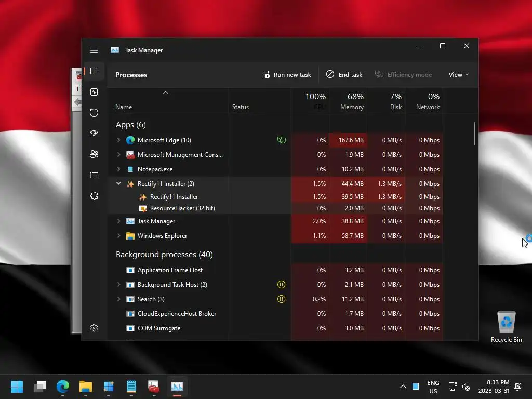
Task: Click the Microsoft Edge process icon
Action: click(130, 140)
